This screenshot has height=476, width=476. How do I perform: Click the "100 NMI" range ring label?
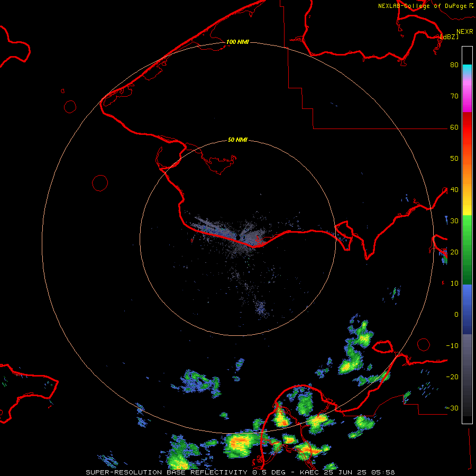pyautogui.click(x=237, y=42)
